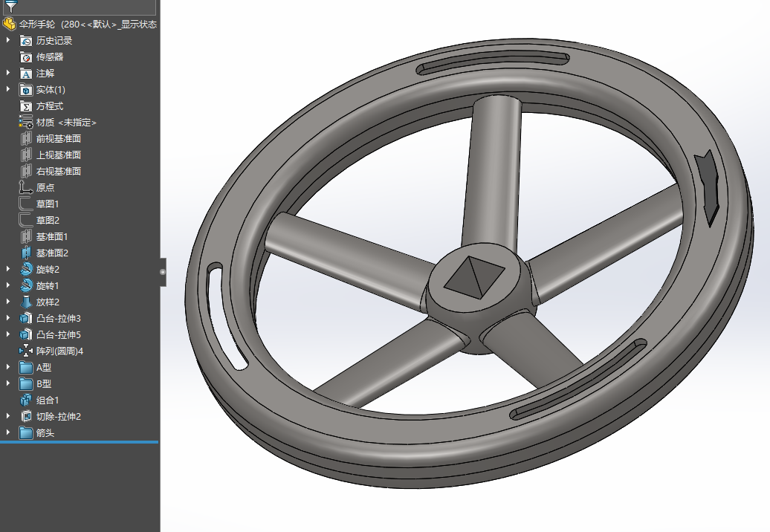Click the 注解 annotations icon
The width and height of the screenshot is (770, 532).
[x=25, y=73]
